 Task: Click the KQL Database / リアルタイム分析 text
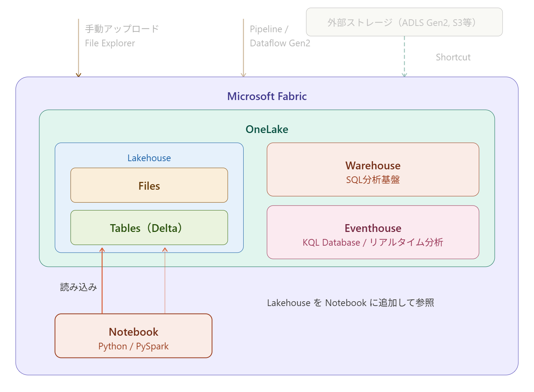pos(373,243)
